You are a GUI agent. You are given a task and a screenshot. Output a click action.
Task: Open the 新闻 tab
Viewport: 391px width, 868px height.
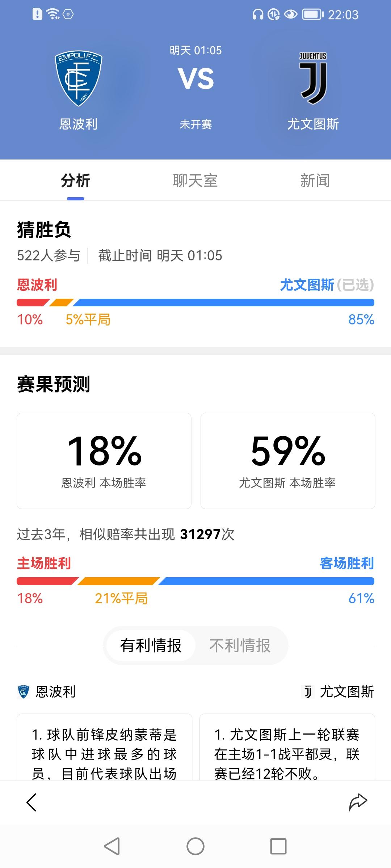pos(315,180)
